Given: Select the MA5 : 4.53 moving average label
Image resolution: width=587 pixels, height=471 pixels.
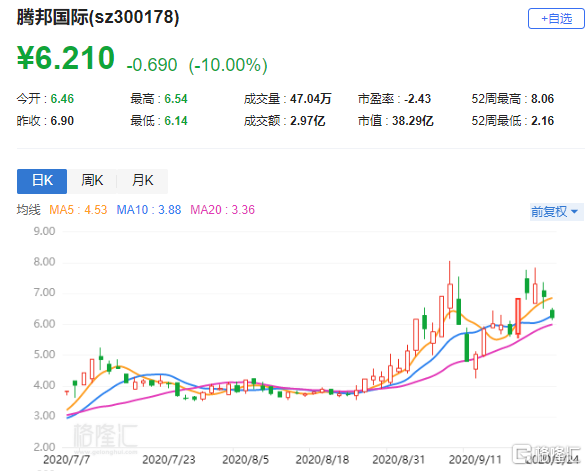Looking at the screenshot, I should coord(78,210).
